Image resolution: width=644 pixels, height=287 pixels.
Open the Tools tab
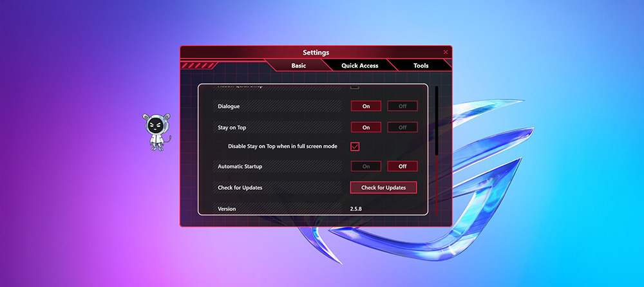[x=421, y=65]
